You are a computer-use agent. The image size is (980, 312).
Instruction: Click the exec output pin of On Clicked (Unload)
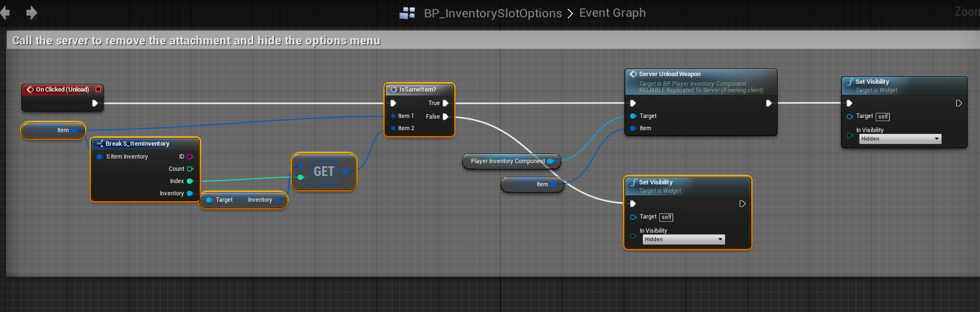click(x=95, y=103)
